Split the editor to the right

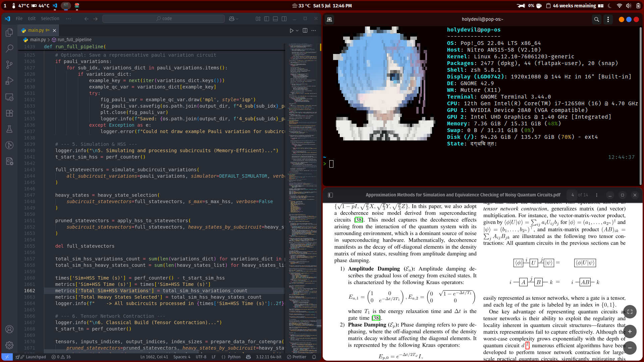pos(305,31)
